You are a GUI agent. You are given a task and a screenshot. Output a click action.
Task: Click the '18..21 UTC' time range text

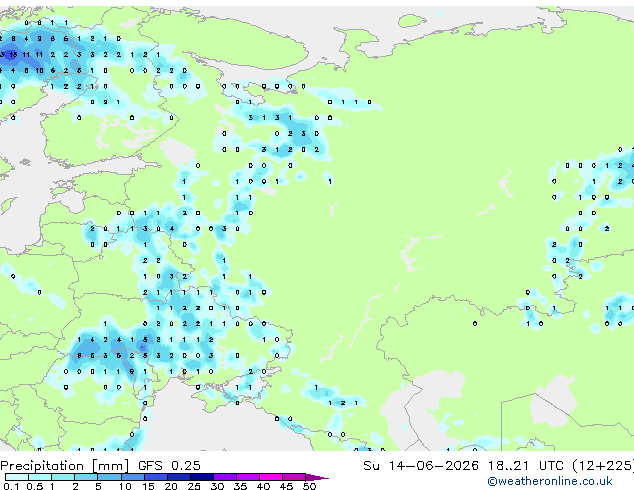(x=526, y=466)
